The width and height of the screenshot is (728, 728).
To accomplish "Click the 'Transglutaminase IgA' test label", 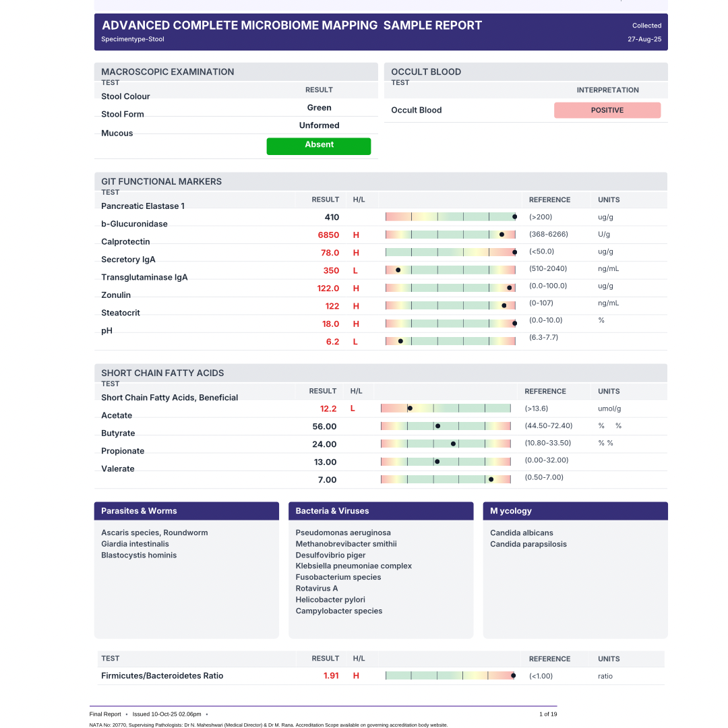I will [144, 277].
